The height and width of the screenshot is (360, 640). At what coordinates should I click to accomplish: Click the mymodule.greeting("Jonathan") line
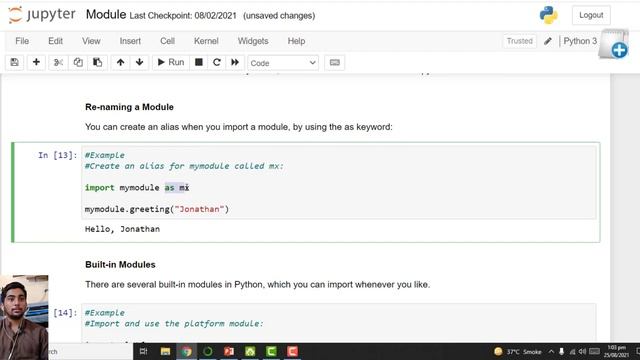[x=157, y=209]
